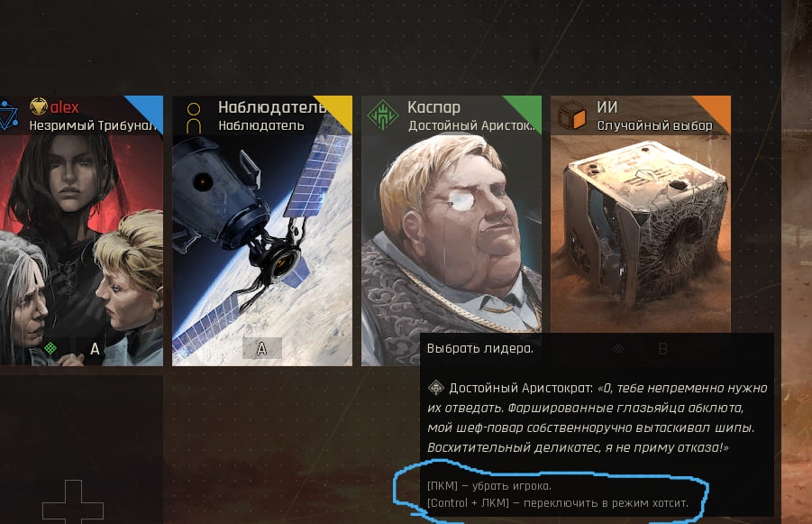
Task: Toggle faded team B label on the ИИ card
Action: [x=662, y=349]
